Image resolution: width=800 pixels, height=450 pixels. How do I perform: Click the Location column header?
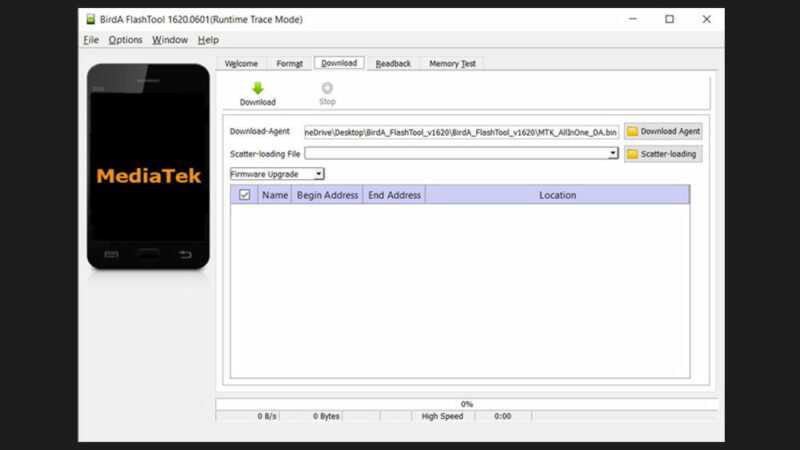coord(557,195)
